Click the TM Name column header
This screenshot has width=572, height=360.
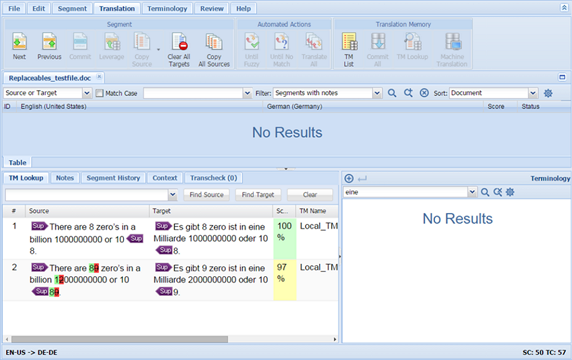317,211
